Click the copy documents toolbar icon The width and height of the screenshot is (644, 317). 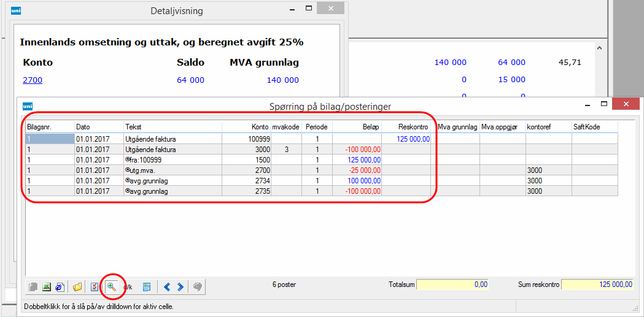coord(33,286)
